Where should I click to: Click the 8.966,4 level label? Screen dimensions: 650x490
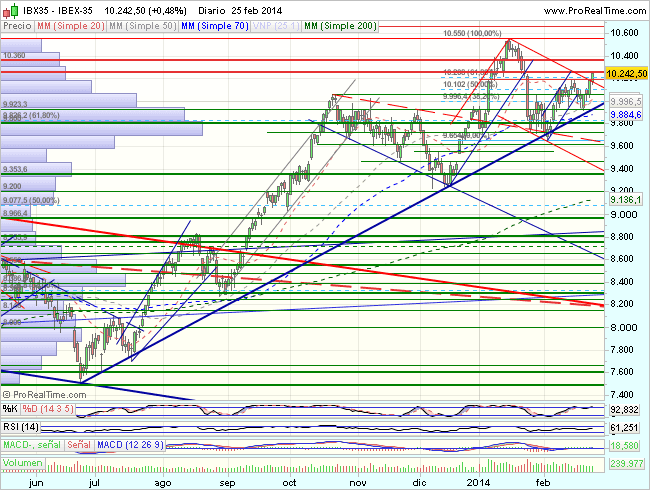[x=15, y=213]
